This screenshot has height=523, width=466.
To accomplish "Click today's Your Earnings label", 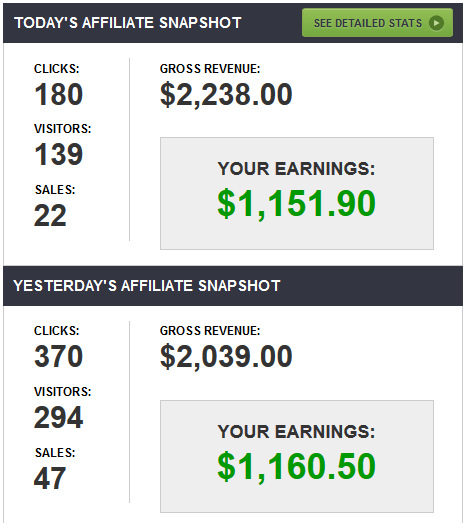I will tap(296, 168).
